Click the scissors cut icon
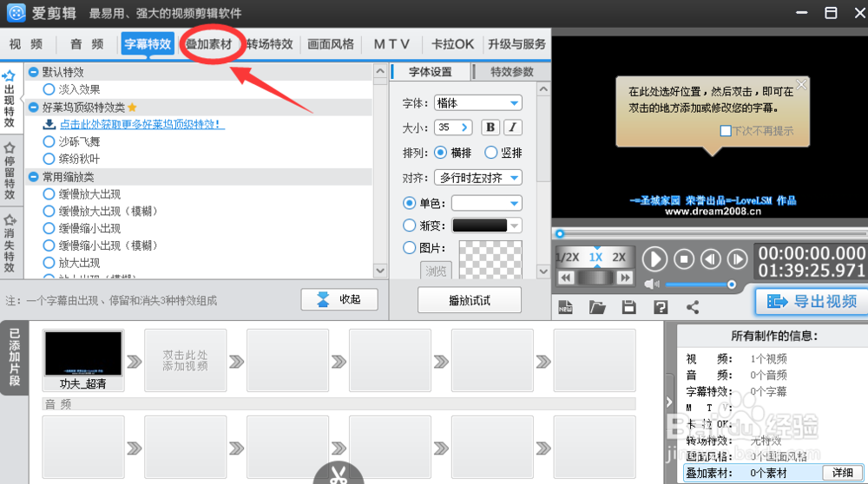This screenshot has width=868, height=484. pos(339,474)
